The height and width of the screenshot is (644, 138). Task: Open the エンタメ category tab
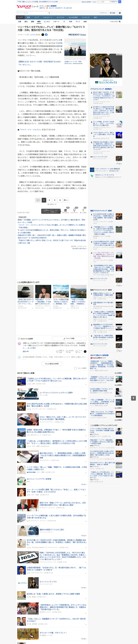pyautogui.click(x=47, y=21)
